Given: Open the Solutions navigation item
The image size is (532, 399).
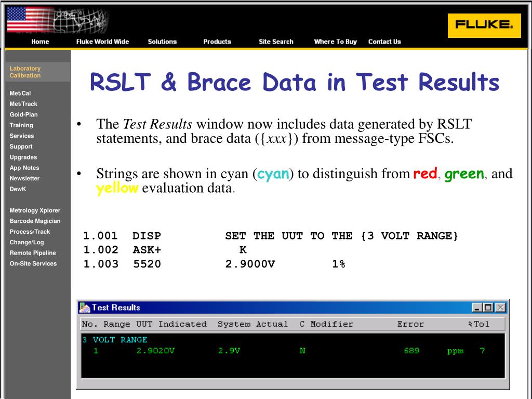Looking at the screenshot, I should pos(162,42).
